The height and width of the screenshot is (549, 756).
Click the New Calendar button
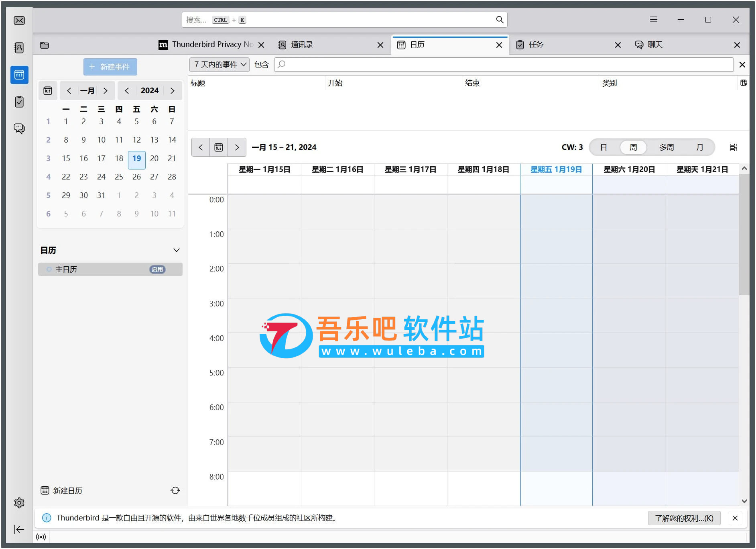point(62,490)
